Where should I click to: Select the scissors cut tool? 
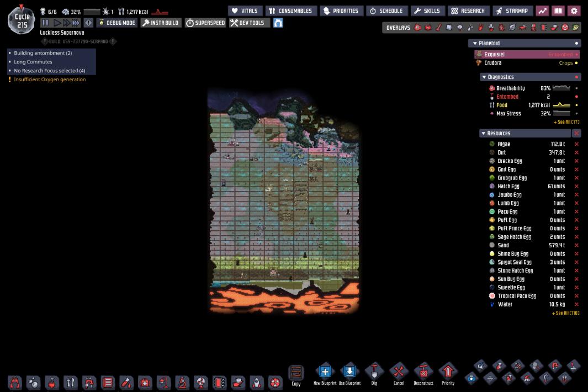tap(564, 379)
